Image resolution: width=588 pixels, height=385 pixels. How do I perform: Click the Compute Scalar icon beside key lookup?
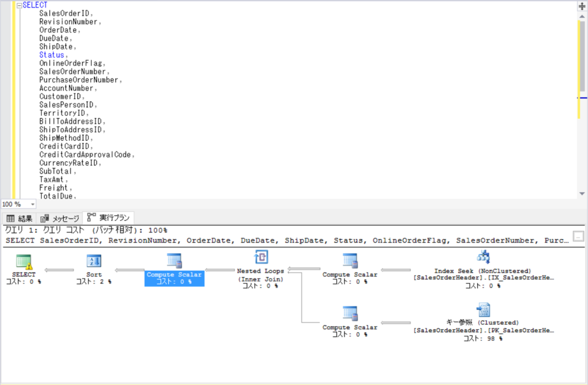[350, 314]
